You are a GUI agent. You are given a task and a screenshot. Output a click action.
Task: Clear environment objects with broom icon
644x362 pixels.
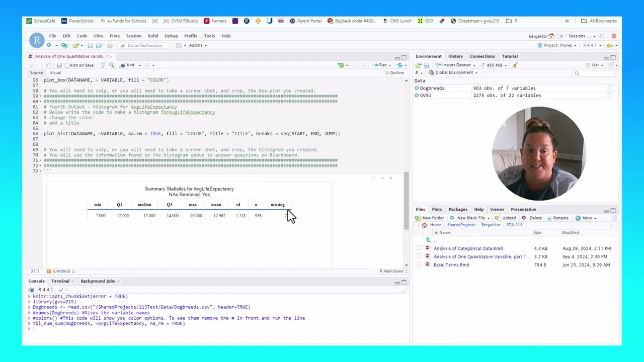[515, 65]
